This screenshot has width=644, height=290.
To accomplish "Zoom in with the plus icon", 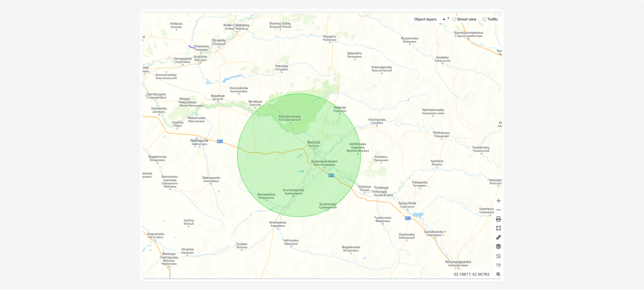I will pos(498,201).
